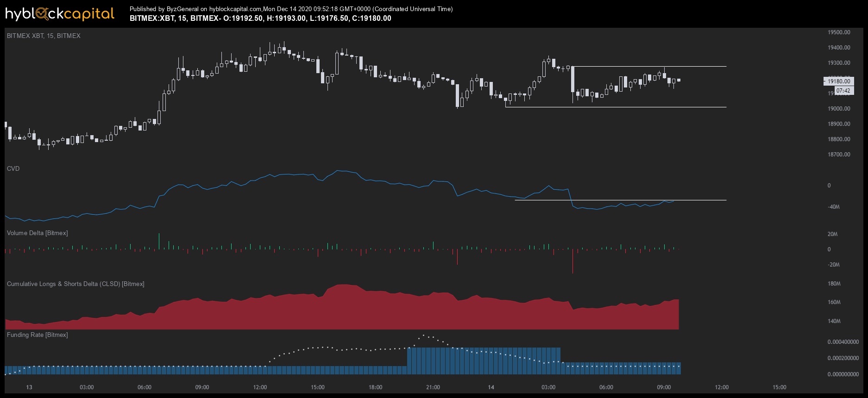This screenshot has height=398, width=868.
Task: Click the BITMEX XBT, 15, BITMEX chart label
Action: 44,36
